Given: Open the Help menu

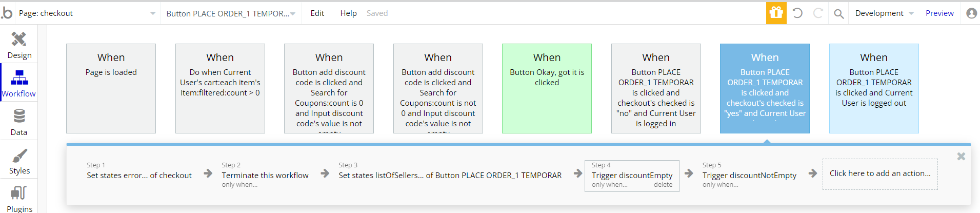Looking at the screenshot, I should 348,13.
